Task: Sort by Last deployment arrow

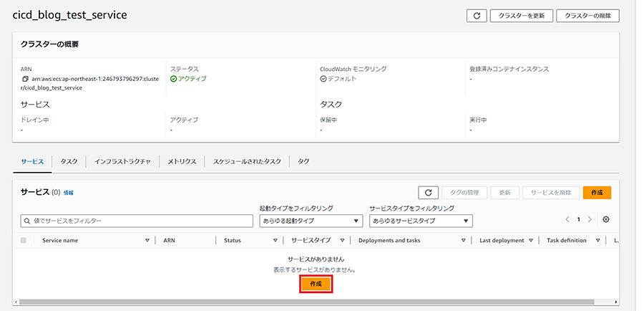Action: pyautogui.click(x=531, y=241)
